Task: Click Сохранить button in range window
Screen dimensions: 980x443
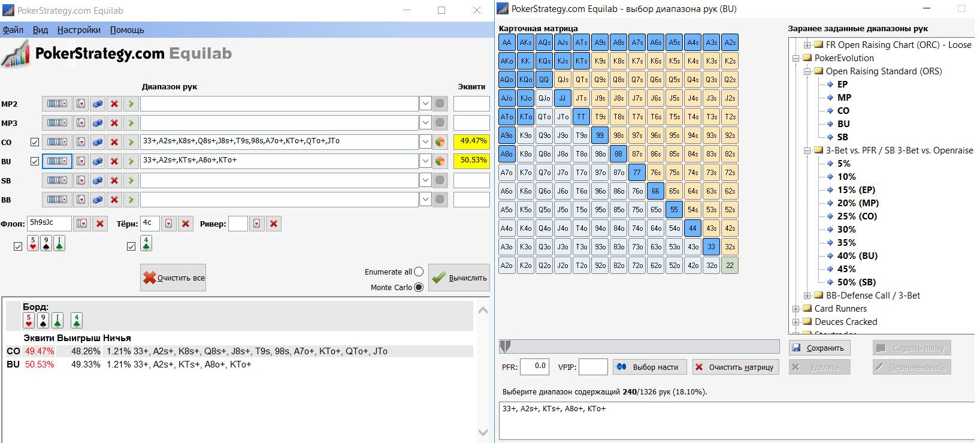Action: point(819,348)
